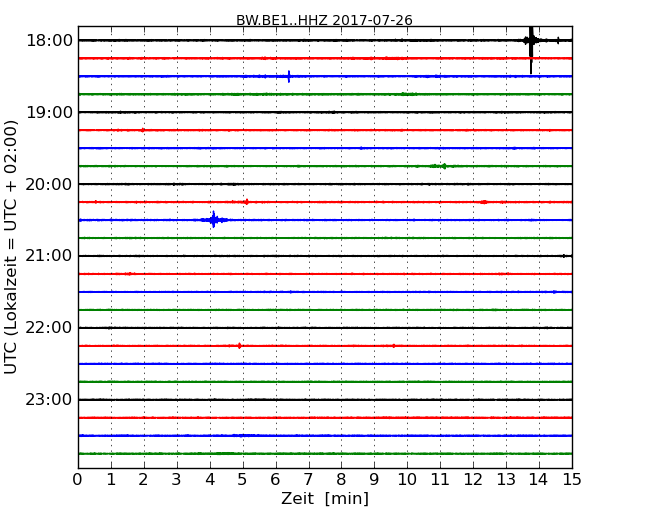Viewport: 650px width, 520px height.
Task: Click the vertical UTC Lokalzeit axis label
Action: [10, 247]
